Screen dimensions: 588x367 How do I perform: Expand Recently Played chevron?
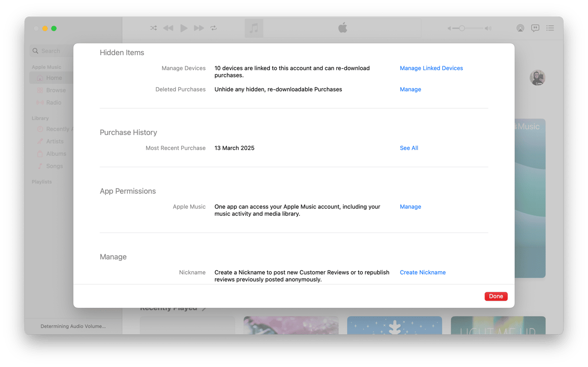[x=204, y=308]
